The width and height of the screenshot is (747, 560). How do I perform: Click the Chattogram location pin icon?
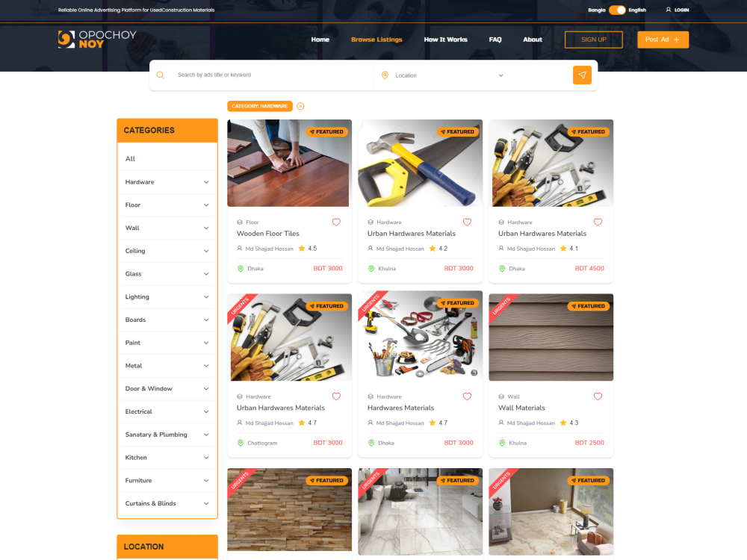pyautogui.click(x=241, y=443)
